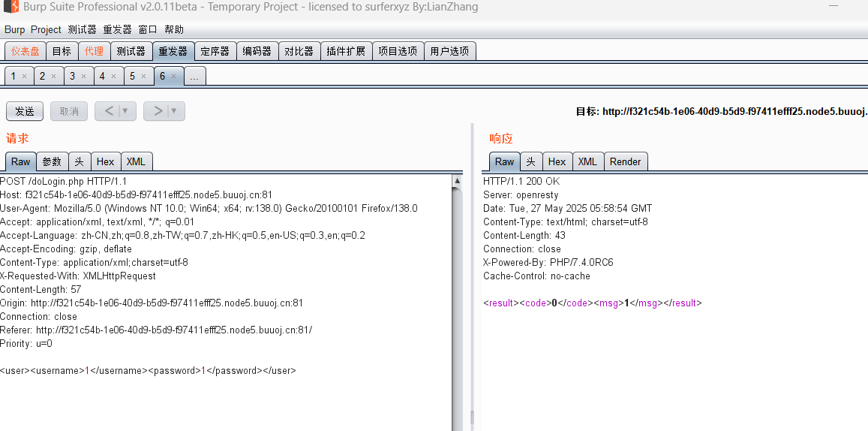This screenshot has width=868, height=431.
Task: Click the Burp Suite logo icon in title bar
Action: (x=11, y=8)
